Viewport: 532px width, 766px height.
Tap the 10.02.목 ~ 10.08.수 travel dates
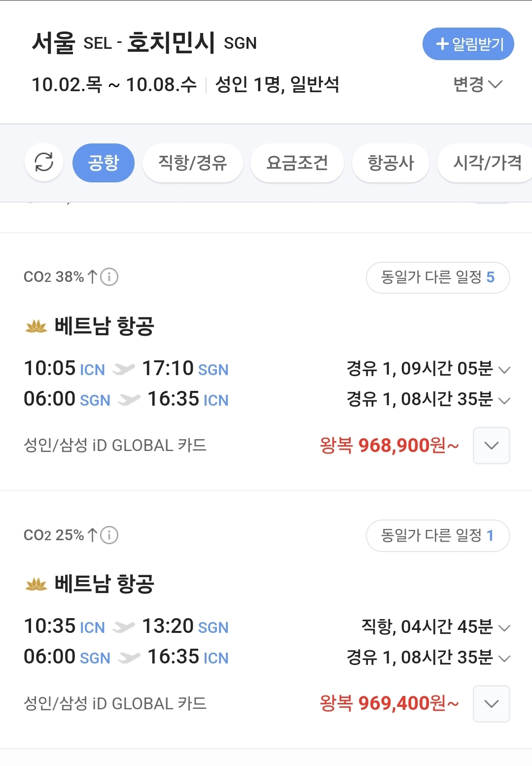coord(114,85)
